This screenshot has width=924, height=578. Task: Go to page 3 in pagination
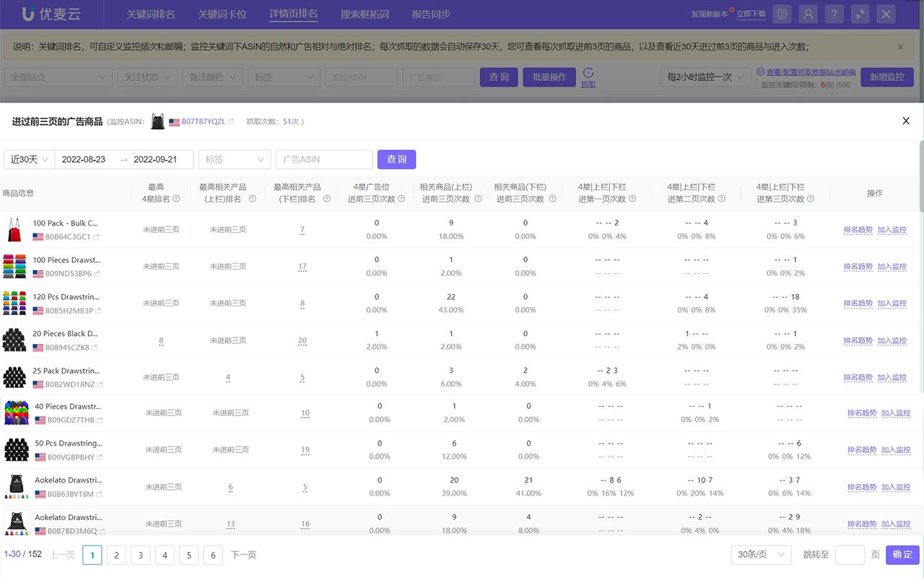pyautogui.click(x=140, y=555)
